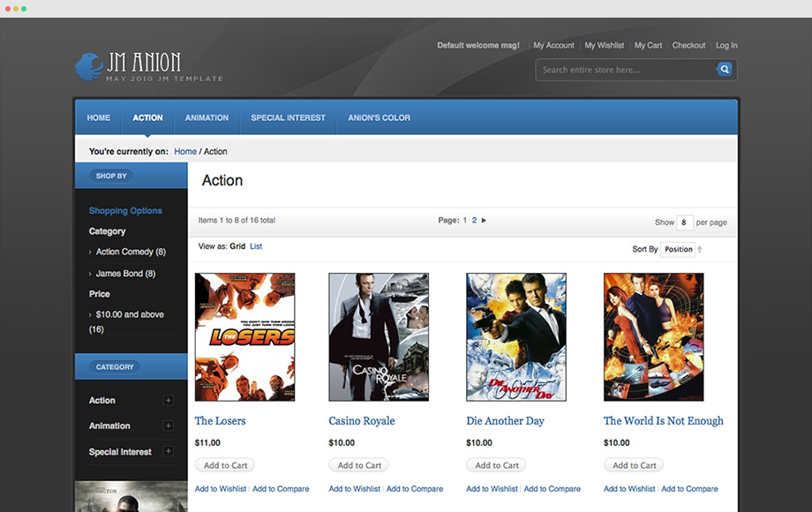Add Die Another Day to wishlist
This screenshot has width=812, height=512.
492,489
